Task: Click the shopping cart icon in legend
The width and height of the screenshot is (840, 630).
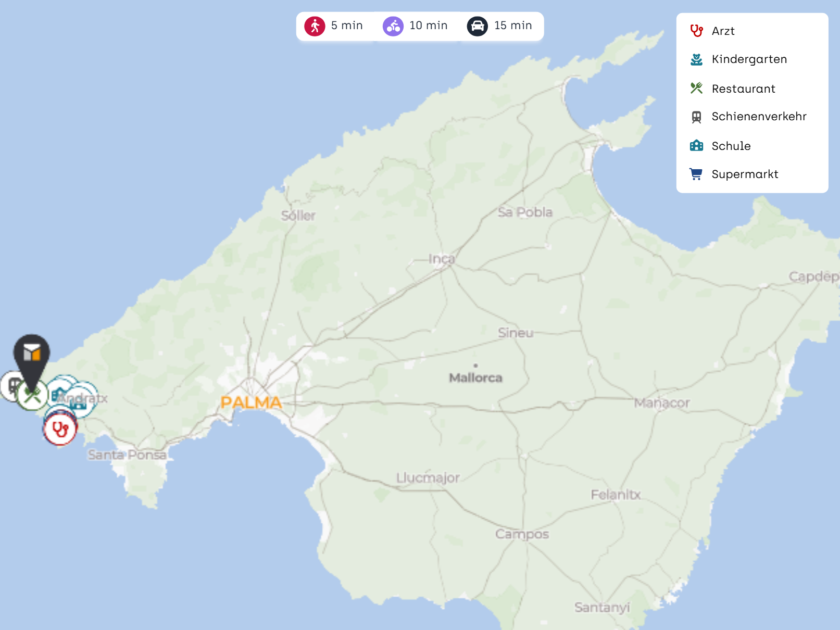Action: pyautogui.click(x=696, y=174)
